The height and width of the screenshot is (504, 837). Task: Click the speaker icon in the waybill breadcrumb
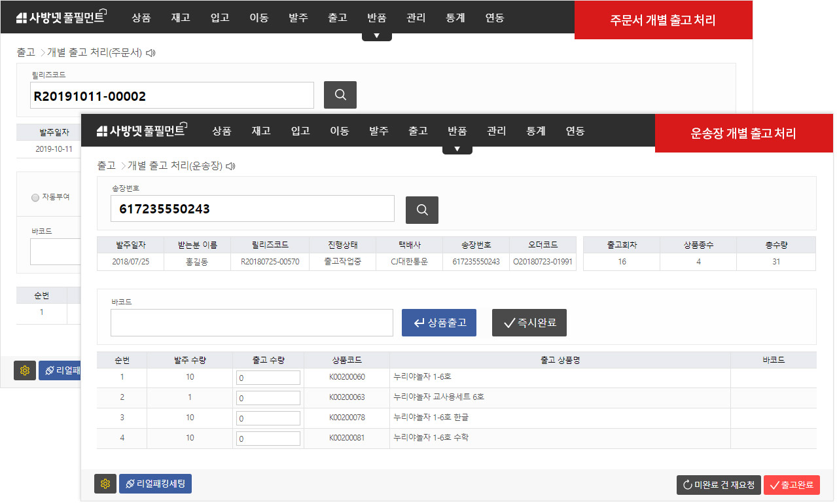tap(230, 166)
